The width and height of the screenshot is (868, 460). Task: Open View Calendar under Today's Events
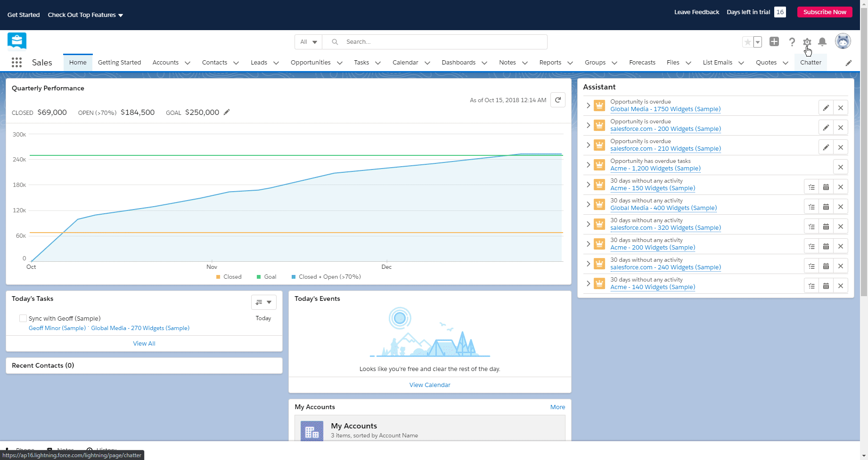pos(429,385)
